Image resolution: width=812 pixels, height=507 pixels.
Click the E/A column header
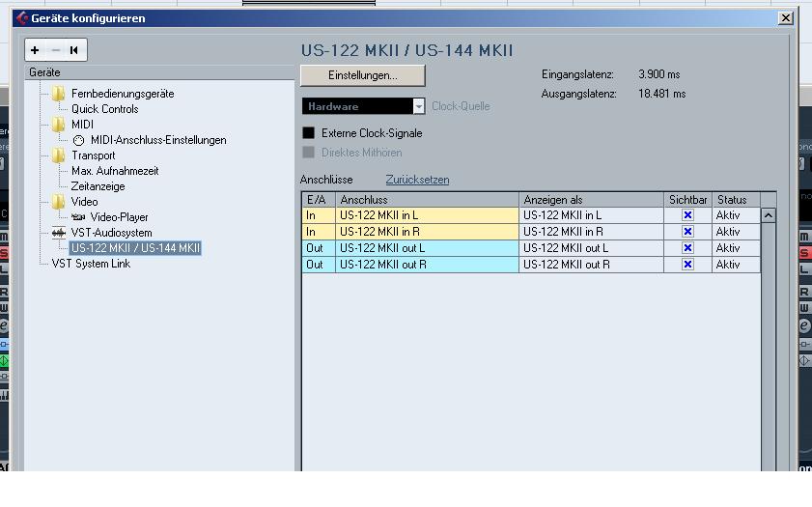319,200
